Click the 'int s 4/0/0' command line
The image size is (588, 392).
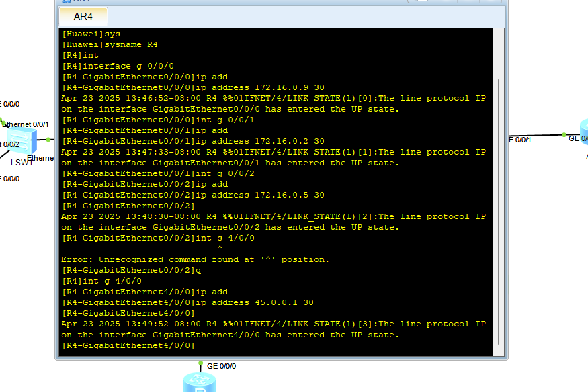click(158, 238)
